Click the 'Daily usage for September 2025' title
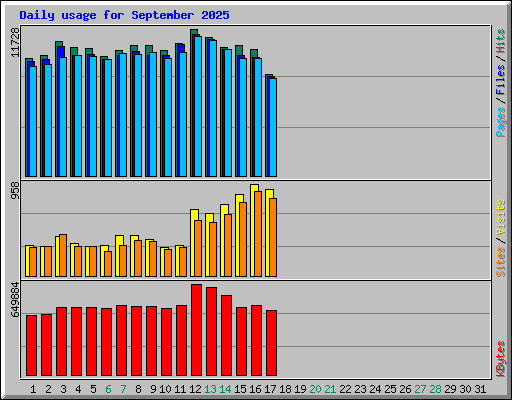 124,15
